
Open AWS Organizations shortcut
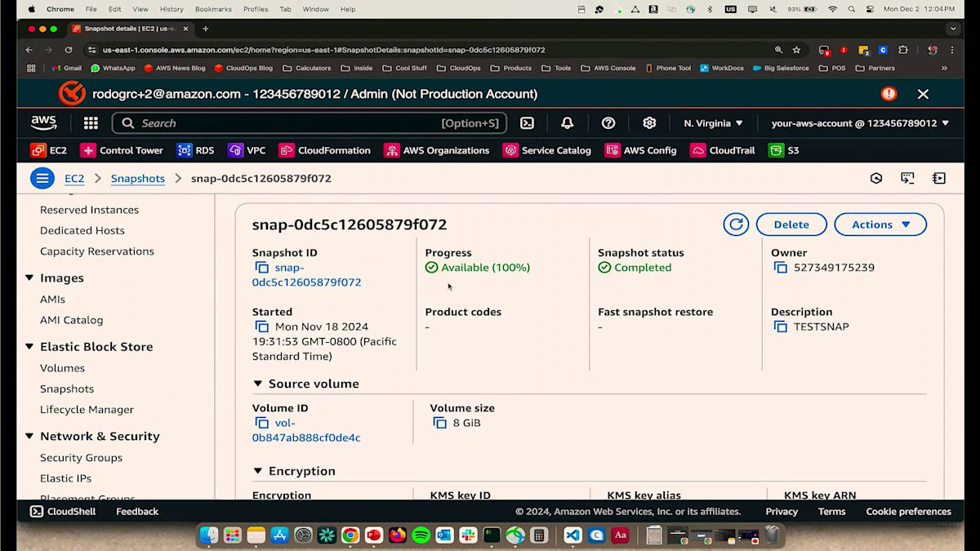(x=436, y=150)
